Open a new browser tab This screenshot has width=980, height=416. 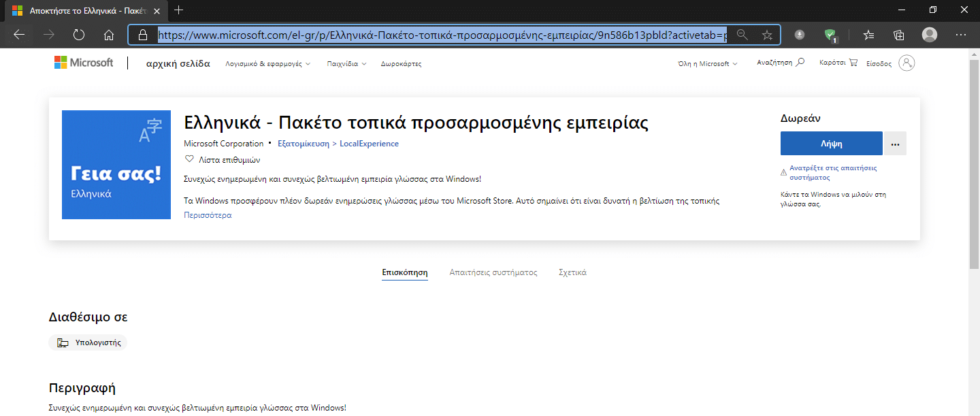tap(179, 10)
